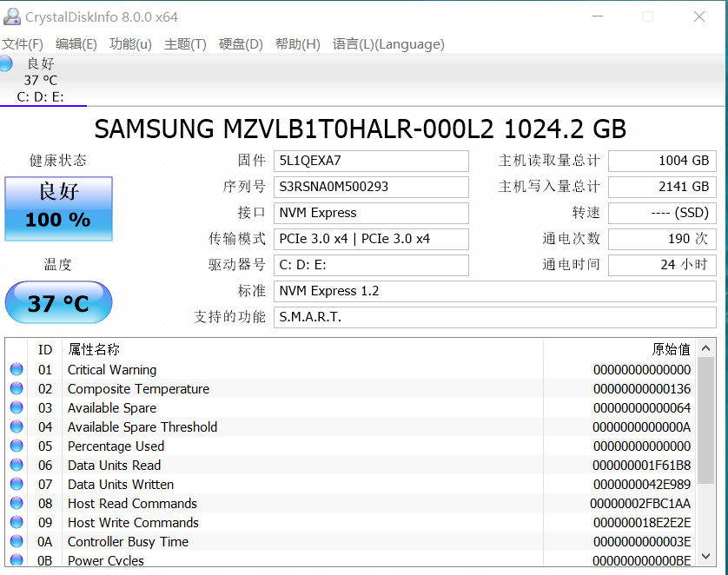
Task: Click raw value 000000018E2E2E
Action: coord(642,523)
